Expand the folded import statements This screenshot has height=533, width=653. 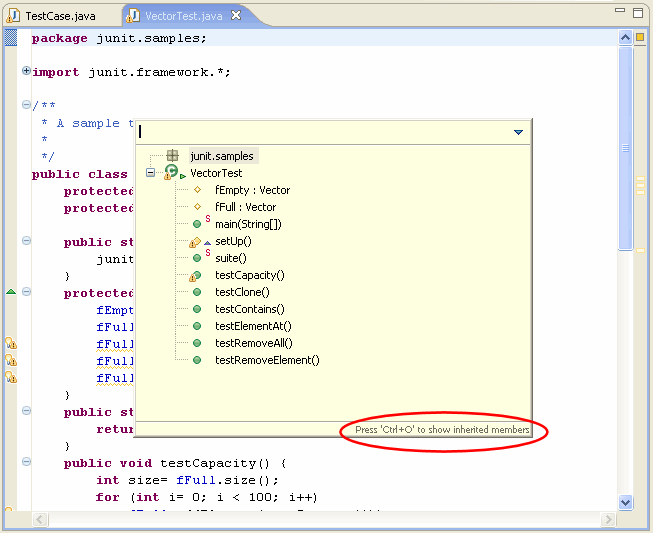pos(26,71)
